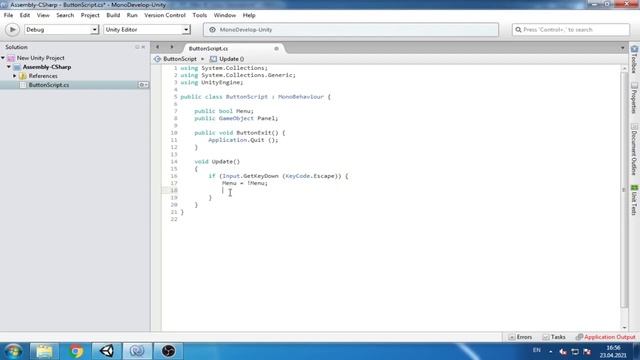Click 'public bool Menu;' on line 7
This screenshot has width=640, height=360.
(224, 111)
